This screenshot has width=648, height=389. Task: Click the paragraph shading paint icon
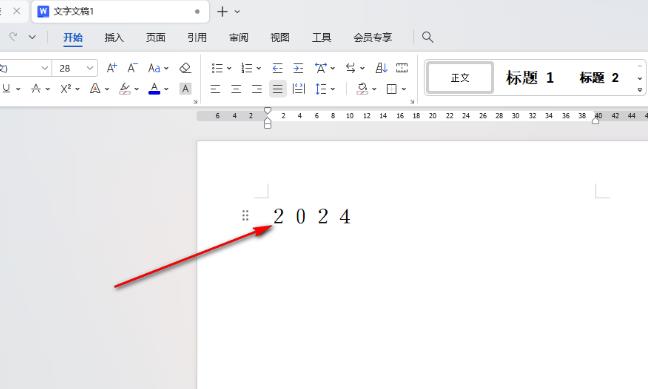(x=362, y=89)
